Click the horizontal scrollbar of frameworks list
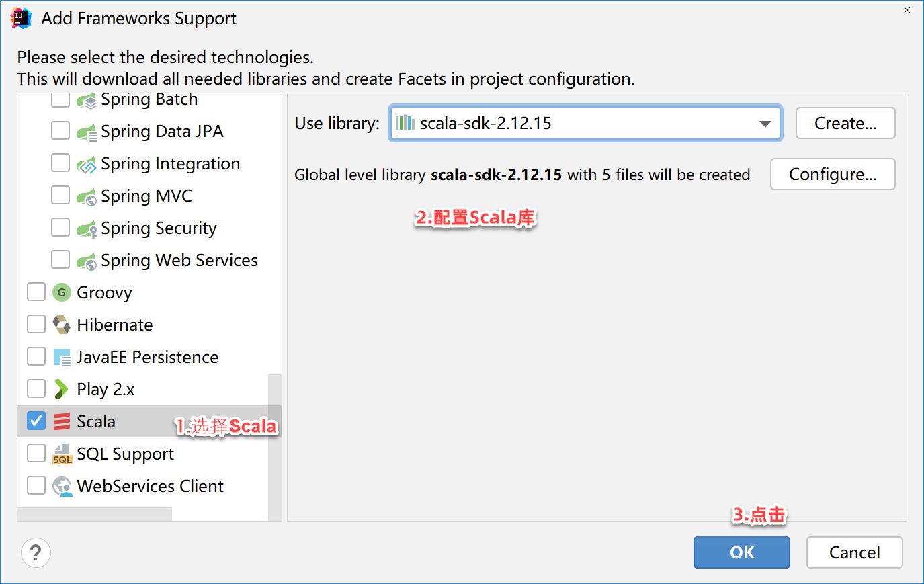 tap(95, 514)
